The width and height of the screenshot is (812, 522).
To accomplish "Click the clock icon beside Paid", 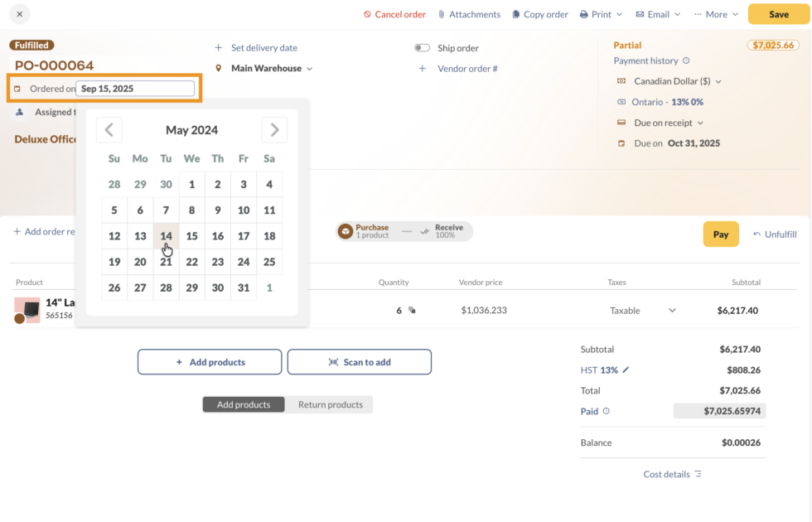I will (x=607, y=411).
